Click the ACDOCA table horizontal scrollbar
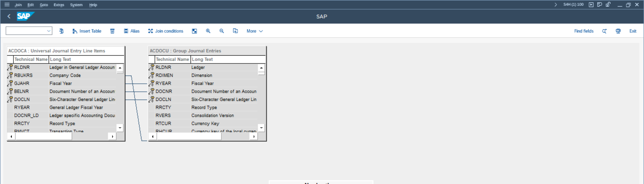 (x=44, y=137)
